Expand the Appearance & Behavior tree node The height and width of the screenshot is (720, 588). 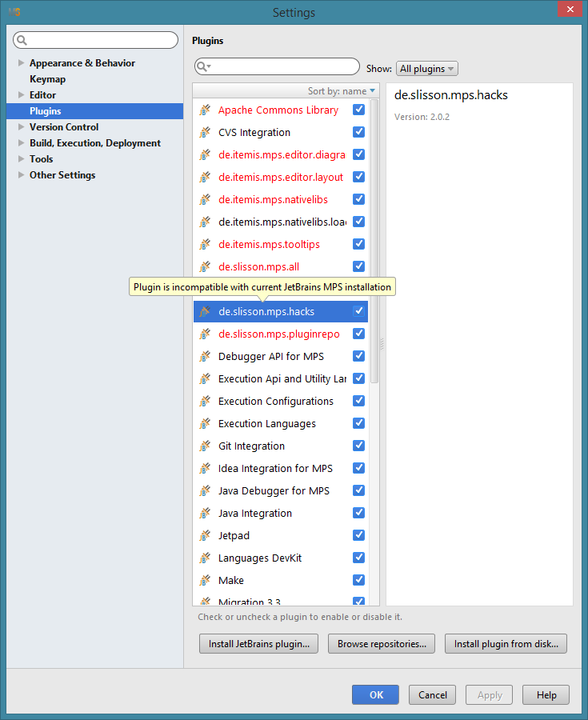point(21,63)
